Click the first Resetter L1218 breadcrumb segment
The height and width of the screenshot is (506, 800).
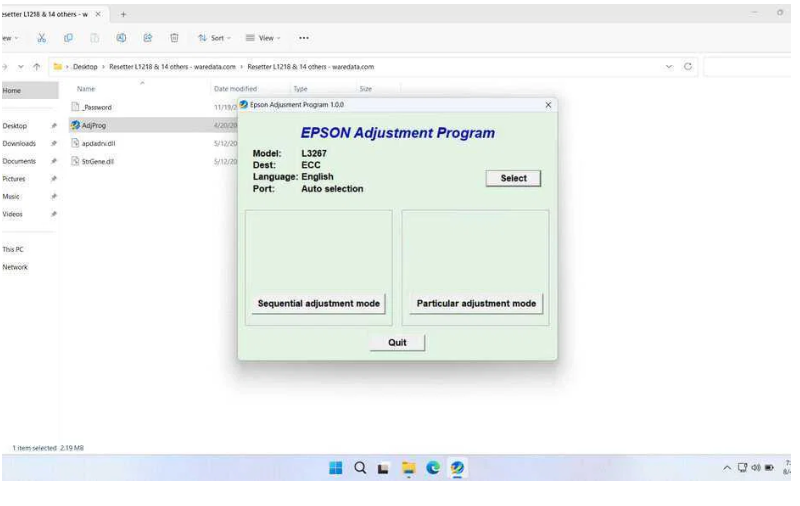172,67
